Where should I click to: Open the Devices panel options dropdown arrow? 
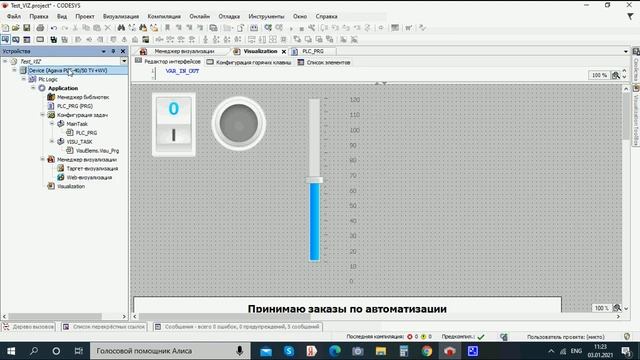point(103,51)
